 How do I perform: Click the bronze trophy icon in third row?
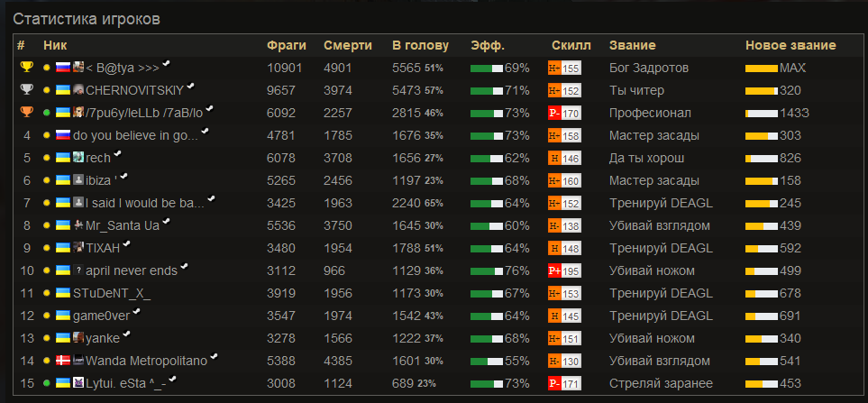26,113
